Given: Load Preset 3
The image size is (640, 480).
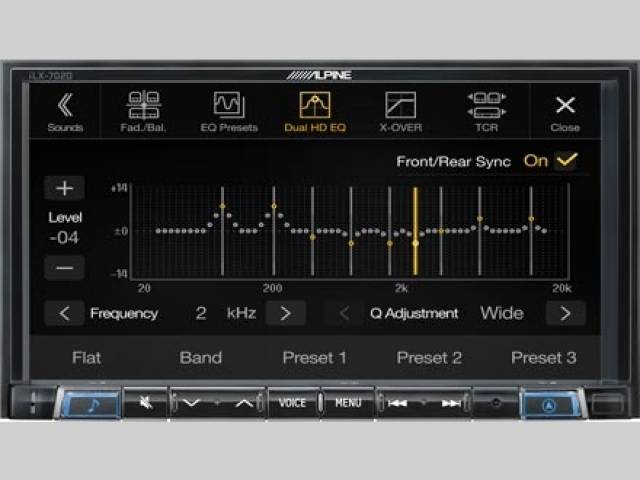Looking at the screenshot, I should coord(543,358).
